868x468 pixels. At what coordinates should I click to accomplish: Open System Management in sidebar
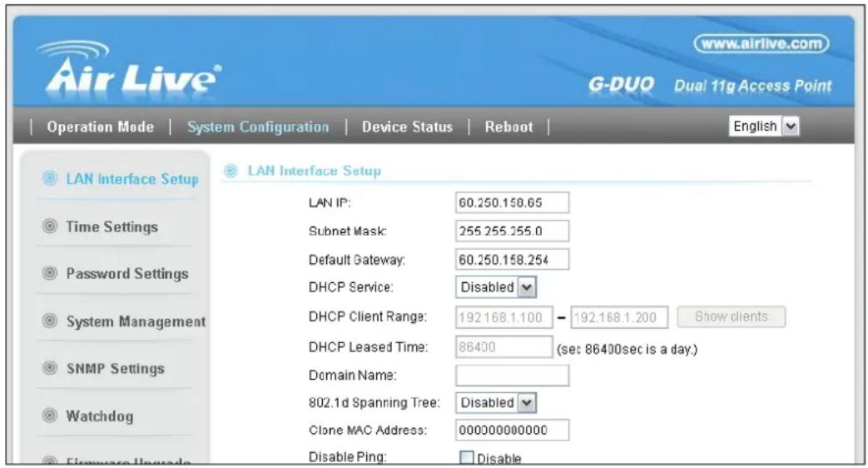(136, 321)
